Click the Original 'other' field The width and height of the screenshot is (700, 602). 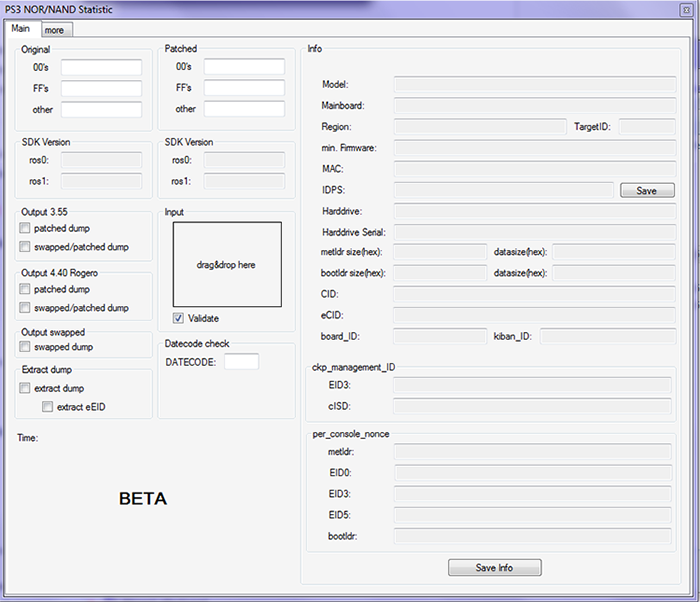101,109
